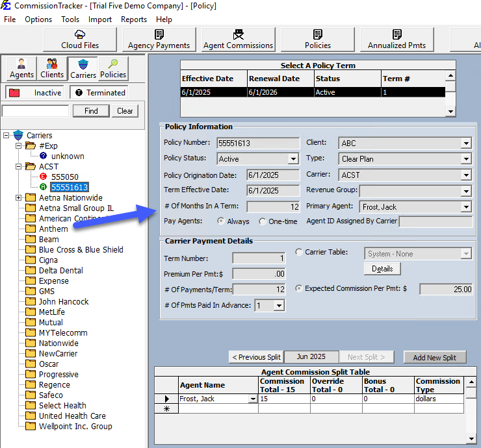Click the Details button
481x448 pixels.
coord(382,269)
